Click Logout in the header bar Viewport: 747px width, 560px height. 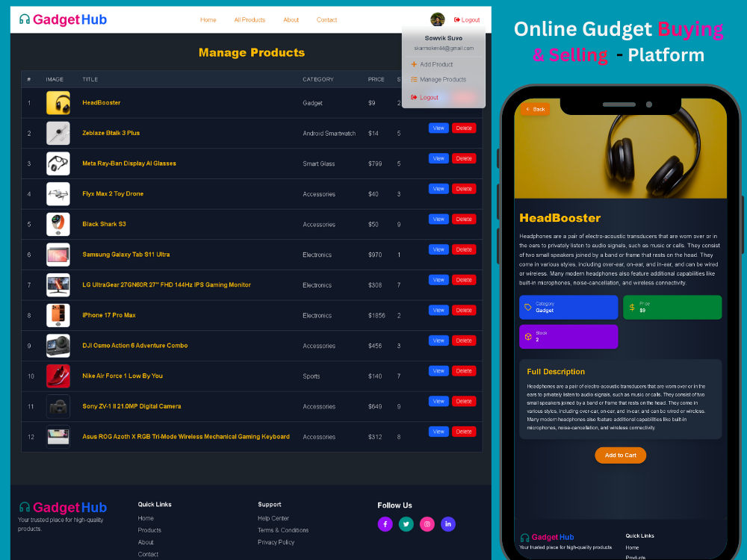pyautogui.click(x=467, y=20)
